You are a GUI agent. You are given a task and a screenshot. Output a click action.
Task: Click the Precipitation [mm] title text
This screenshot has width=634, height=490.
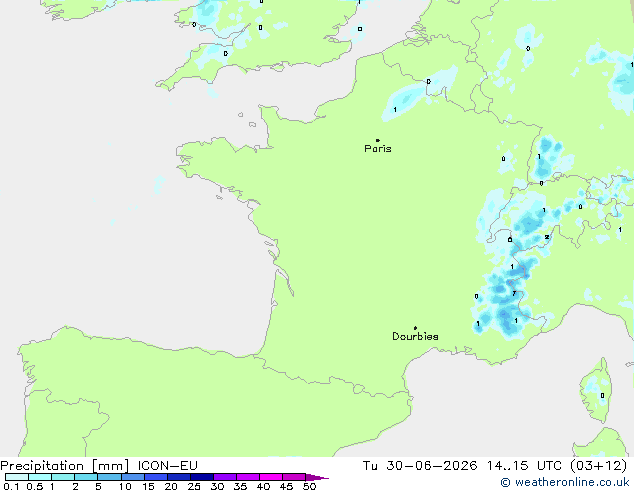pos(65,466)
